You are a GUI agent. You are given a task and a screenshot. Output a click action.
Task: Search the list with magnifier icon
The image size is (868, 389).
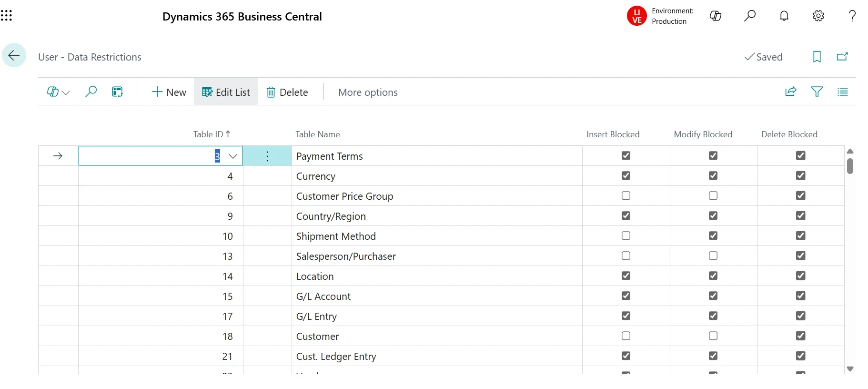tap(91, 92)
